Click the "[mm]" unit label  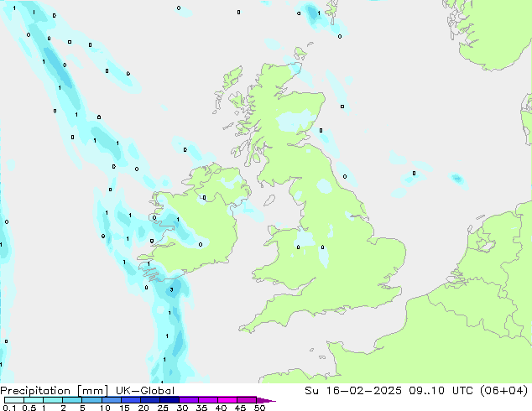click(92, 391)
